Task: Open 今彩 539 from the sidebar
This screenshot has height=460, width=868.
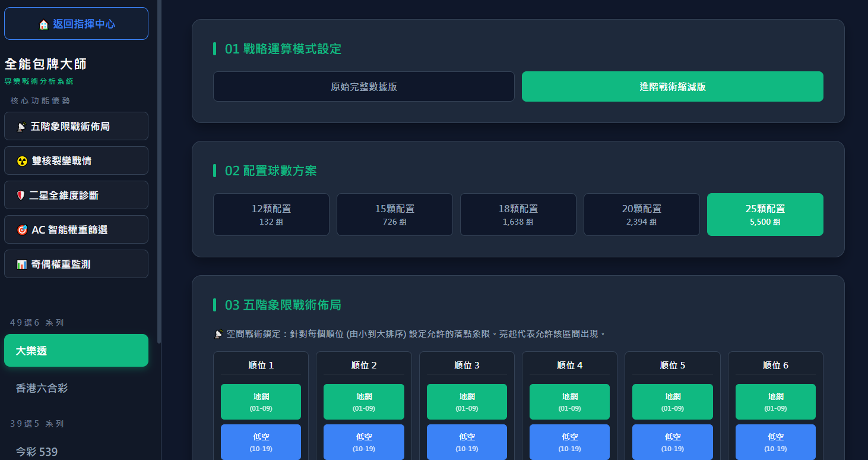Action: (x=76, y=452)
